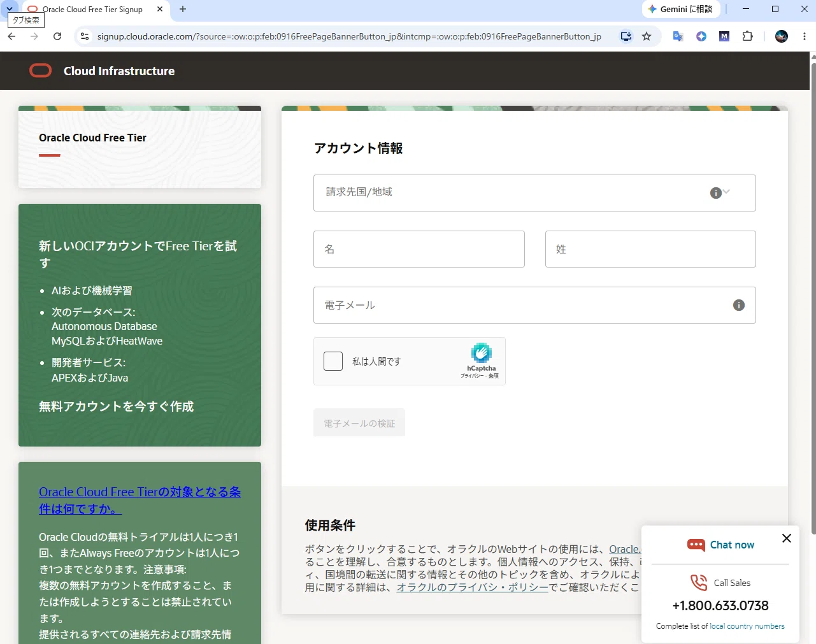The width and height of the screenshot is (816, 644).
Task: Click the 使用条件 heading
Action: [x=330, y=526]
